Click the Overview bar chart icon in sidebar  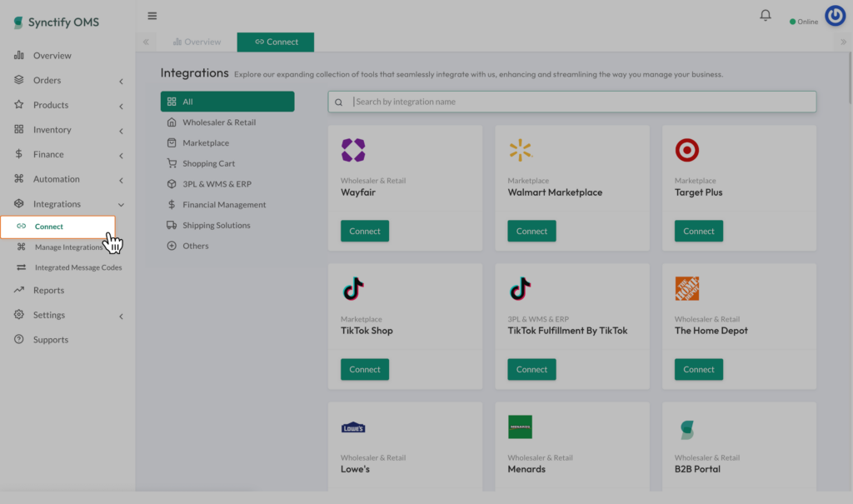coord(19,55)
